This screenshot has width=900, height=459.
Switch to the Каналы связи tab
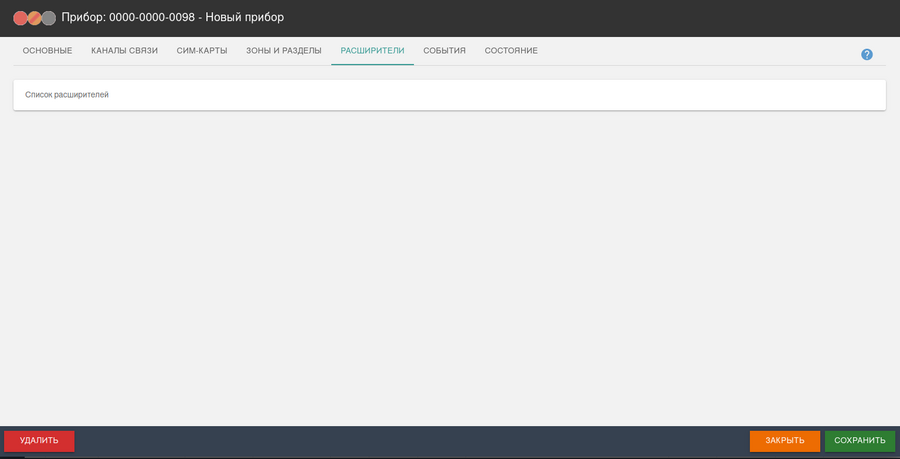point(124,51)
